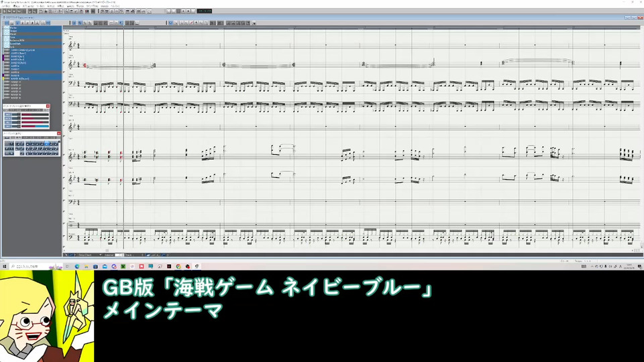Click the horizontal scrollbar thumb under the score
This screenshot has height=362, width=644.
[107, 250]
